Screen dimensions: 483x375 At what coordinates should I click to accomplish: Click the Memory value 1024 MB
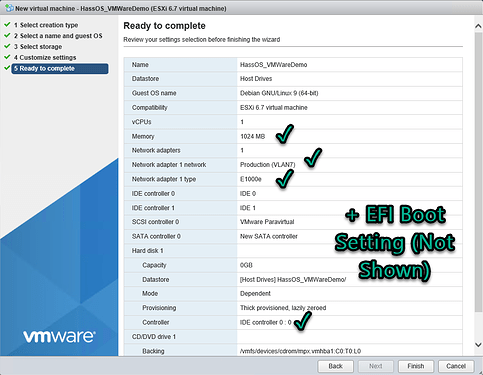pyautogui.click(x=252, y=136)
